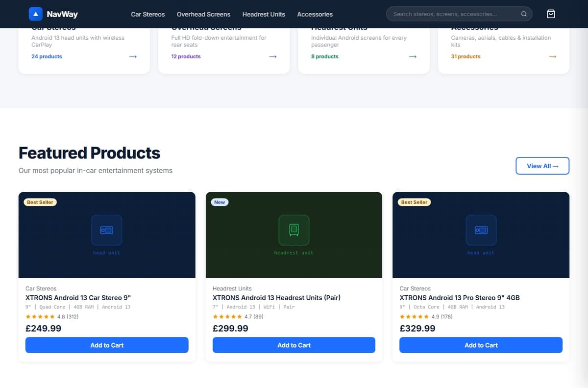This screenshot has height=388, width=588.
Task: Click the head unit icon on Pro Stereo card
Action: point(481,230)
